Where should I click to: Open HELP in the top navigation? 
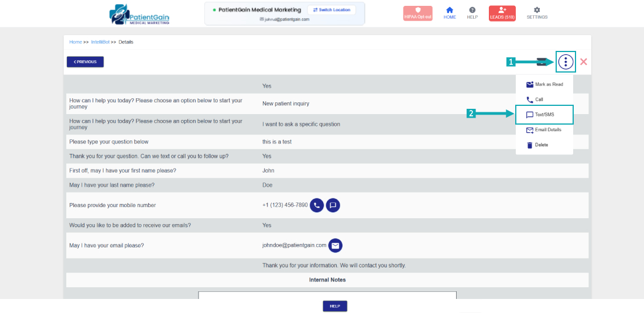tap(472, 13)
